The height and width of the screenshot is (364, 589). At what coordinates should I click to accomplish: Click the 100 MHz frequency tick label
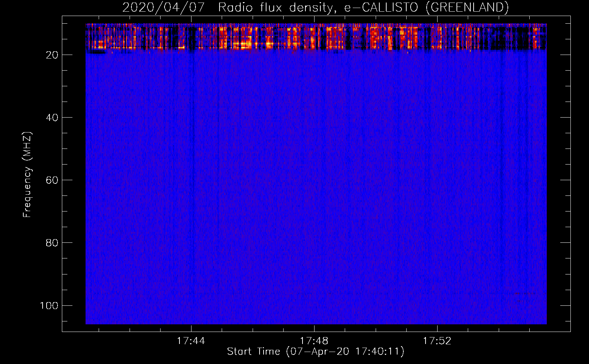pyautogui.click(x=49, y=305)
